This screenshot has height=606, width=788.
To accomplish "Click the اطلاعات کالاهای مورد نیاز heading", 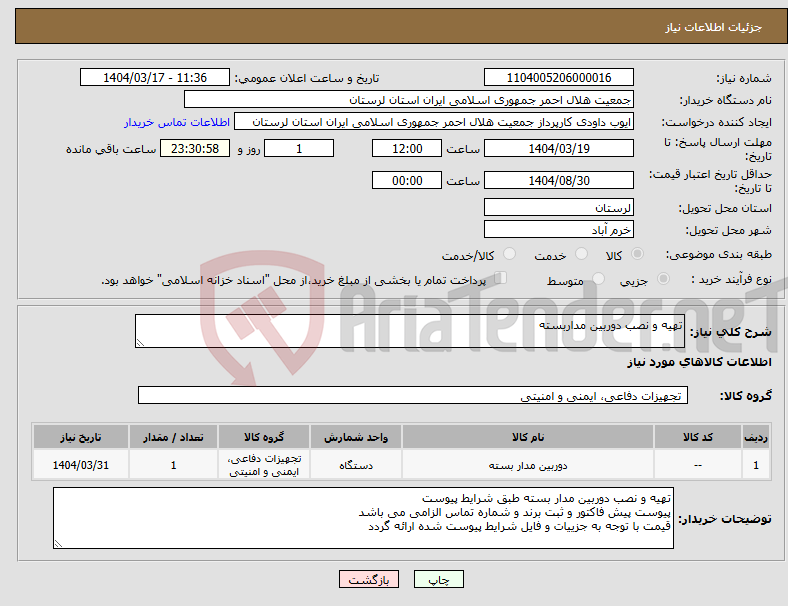I will [x=699, y=362].
